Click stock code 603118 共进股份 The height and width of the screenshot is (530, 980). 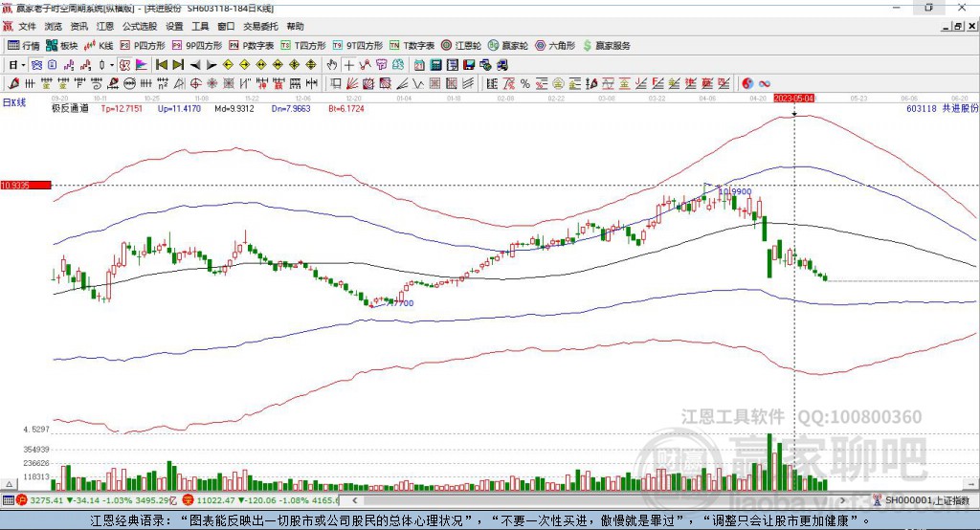[942, 109]
